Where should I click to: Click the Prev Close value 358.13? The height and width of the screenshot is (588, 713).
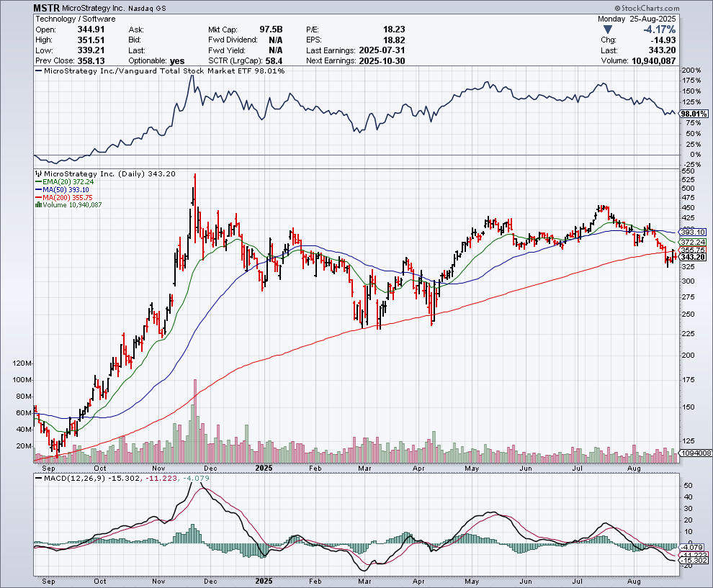[x=91, y=61]
